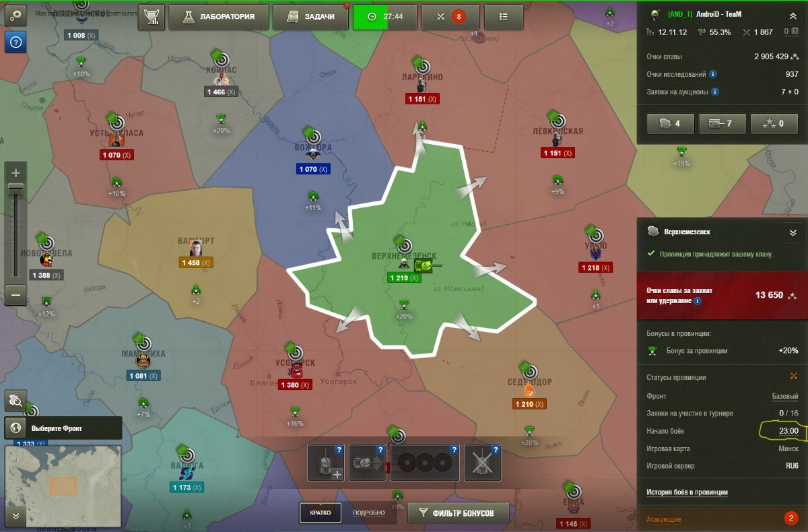Switch to ПОДРОБНО detailed view
Viewport: 808px width, 532px height.
369,513
